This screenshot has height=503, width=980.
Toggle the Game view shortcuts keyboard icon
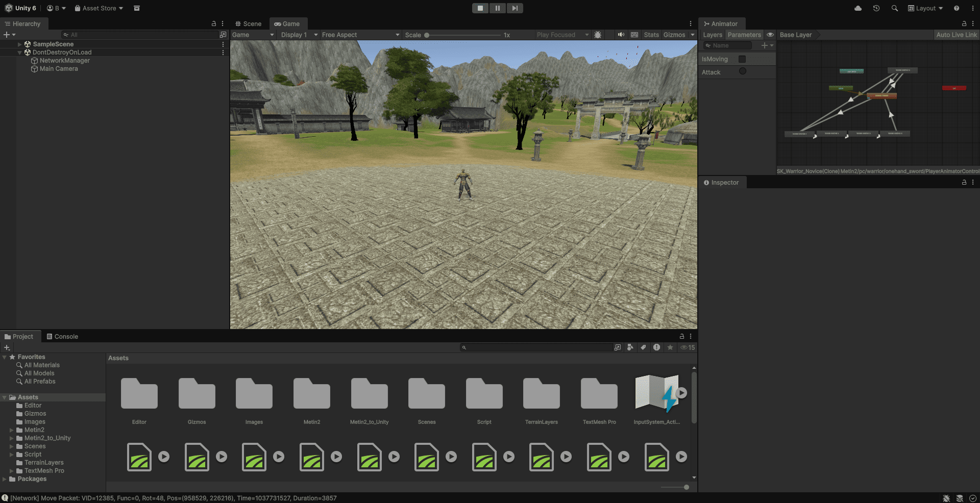[634, 35]
